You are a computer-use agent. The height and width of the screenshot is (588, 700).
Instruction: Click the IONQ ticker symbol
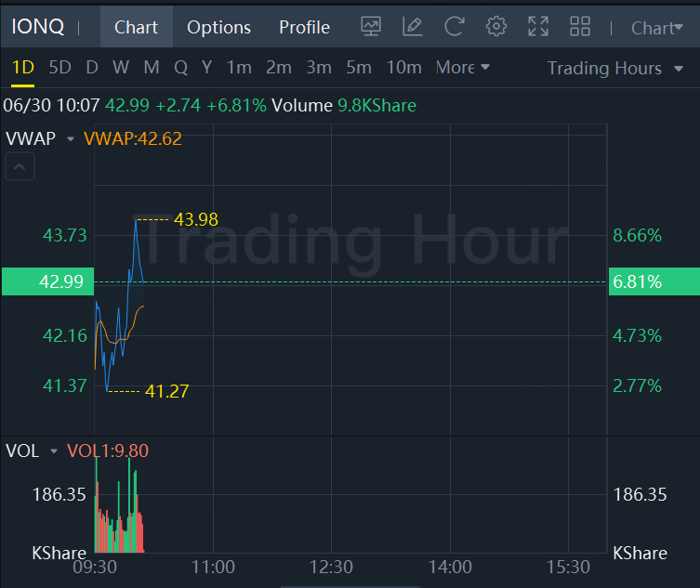pyautogui.click(x=38, y=27)
